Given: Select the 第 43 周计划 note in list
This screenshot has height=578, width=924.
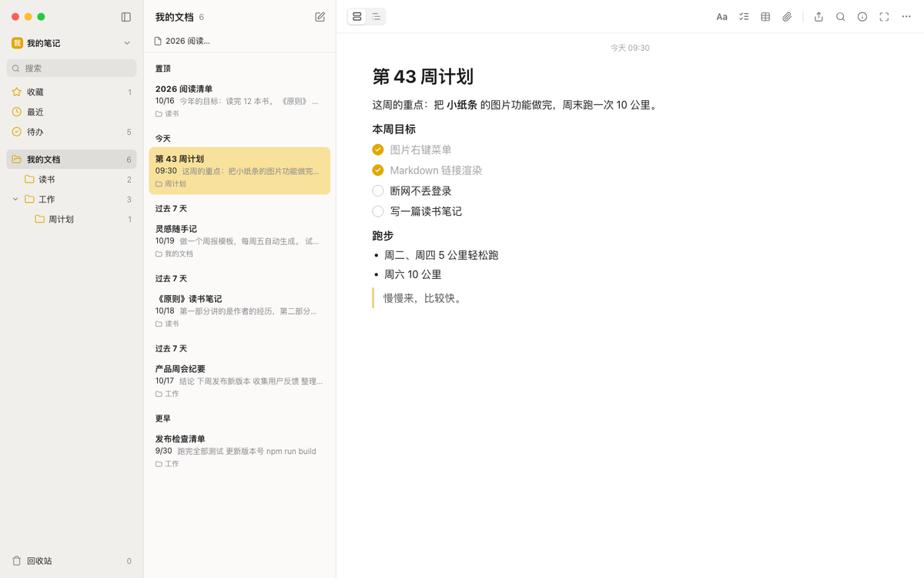Looking at the screenshot, I should [239, 170].
